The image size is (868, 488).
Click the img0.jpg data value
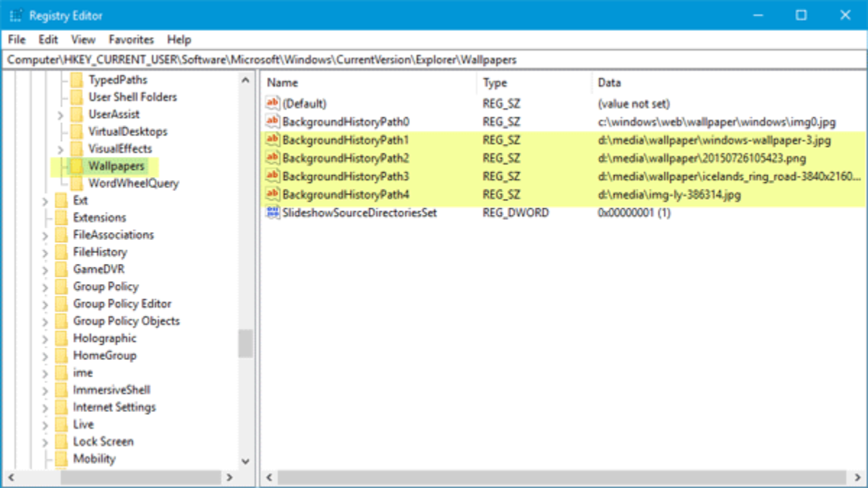click(716, 121)
